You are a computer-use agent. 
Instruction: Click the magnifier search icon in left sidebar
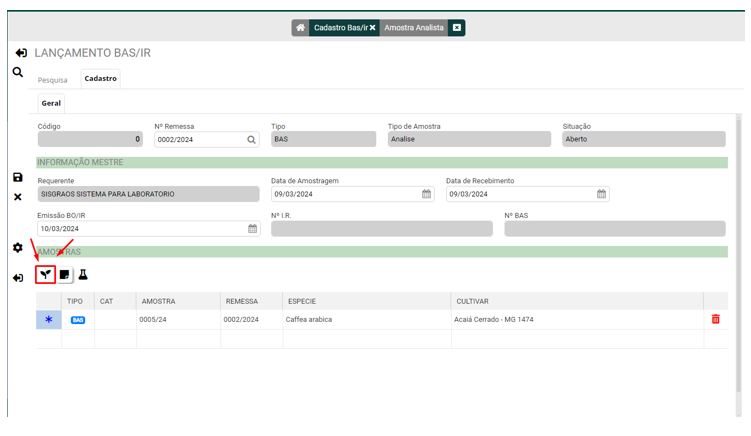[x=18, y=73]
